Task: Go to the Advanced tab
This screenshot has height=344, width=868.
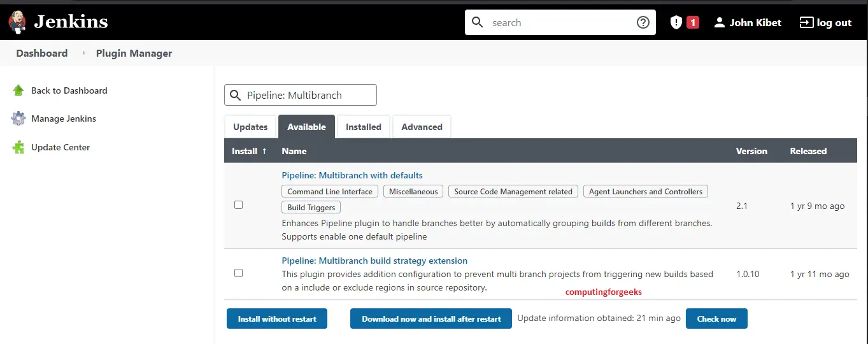Action: [x=422, y=127]
